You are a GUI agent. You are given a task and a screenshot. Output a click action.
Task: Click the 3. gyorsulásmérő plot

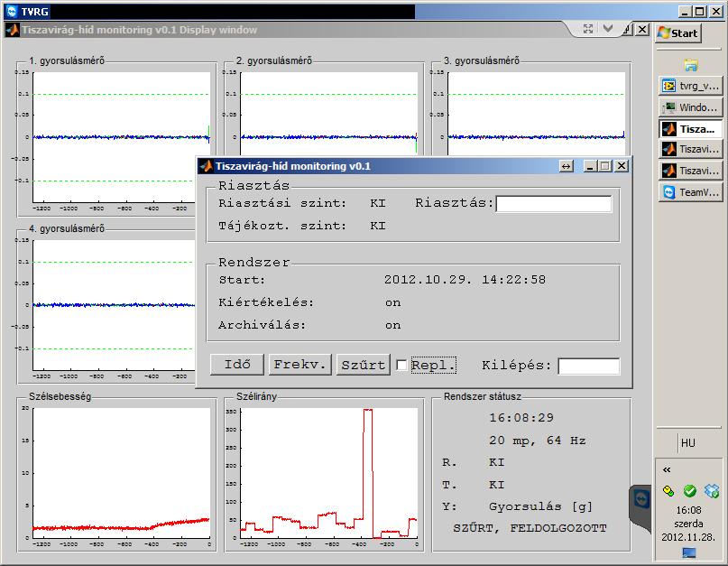click(x=536, y=114)
